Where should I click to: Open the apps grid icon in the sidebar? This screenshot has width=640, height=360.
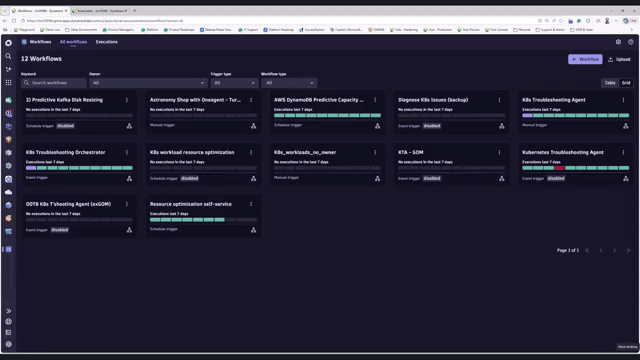pos(8,82)
